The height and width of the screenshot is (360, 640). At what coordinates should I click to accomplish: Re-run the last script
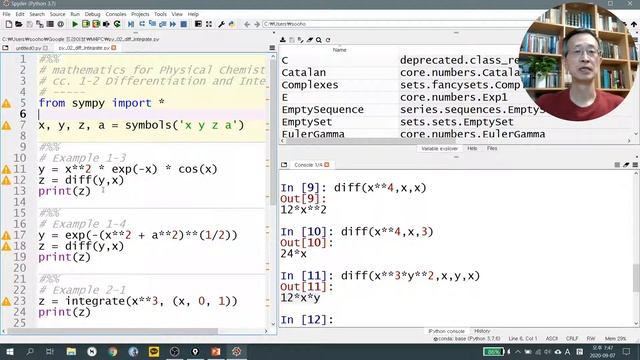pyautogui.click(x=117, y=24)
